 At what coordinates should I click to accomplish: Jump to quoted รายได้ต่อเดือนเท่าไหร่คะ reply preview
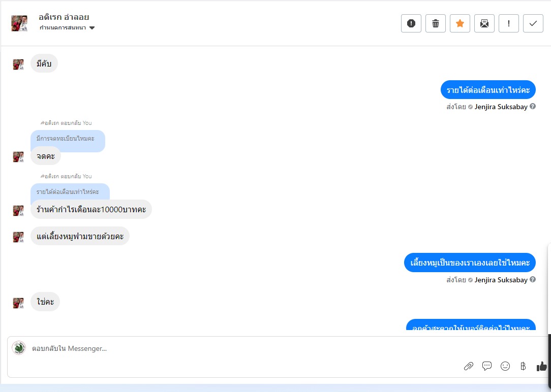coord(70,191)
